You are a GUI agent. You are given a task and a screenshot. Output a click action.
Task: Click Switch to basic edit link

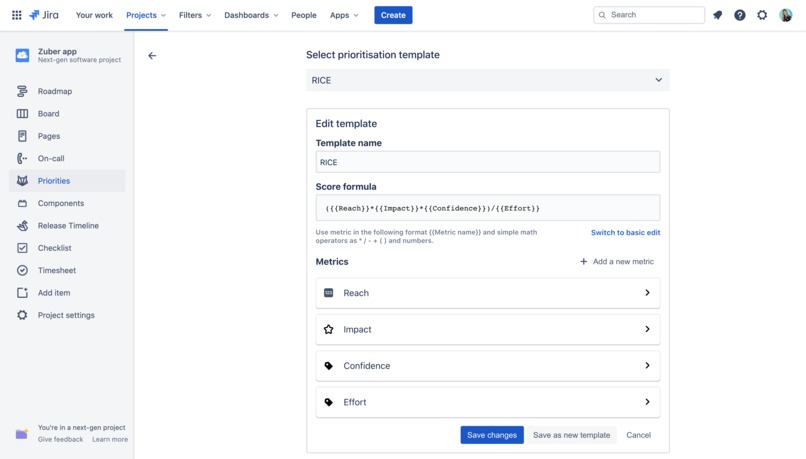pos(626,232)
